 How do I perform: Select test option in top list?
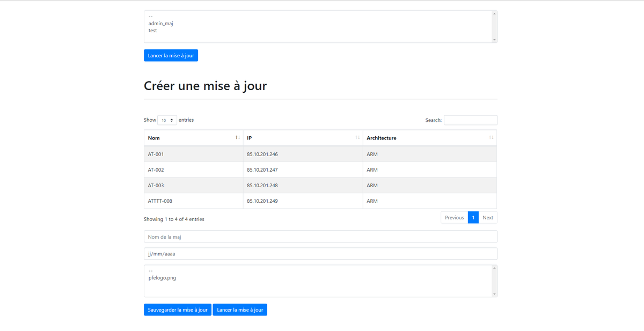coord(153,31)
